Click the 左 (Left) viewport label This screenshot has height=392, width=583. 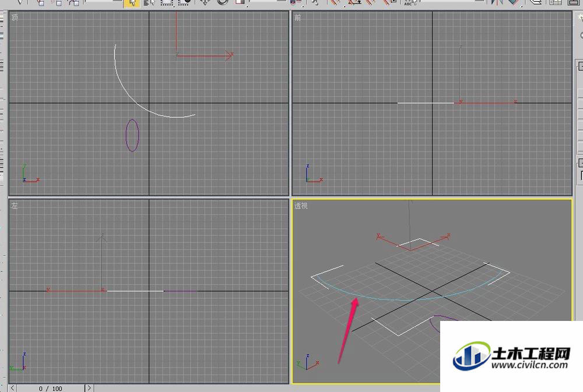(x=15, y=206)
